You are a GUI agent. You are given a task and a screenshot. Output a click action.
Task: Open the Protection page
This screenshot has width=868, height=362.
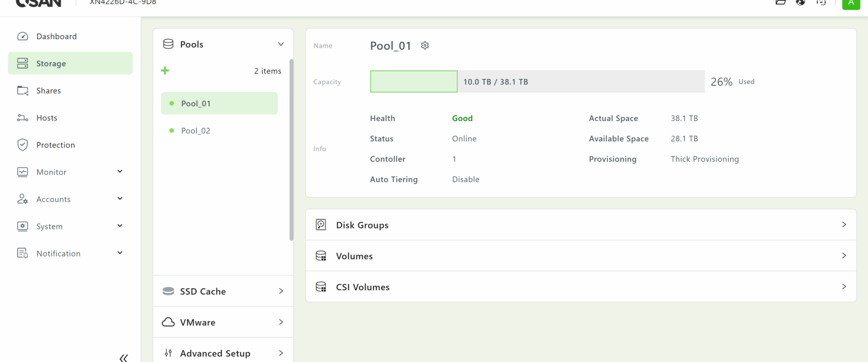coord(56,145)
